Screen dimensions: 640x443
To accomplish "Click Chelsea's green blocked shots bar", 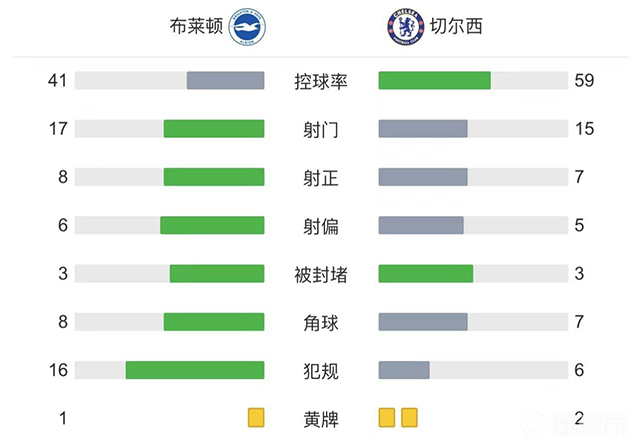I will tap(425, 274).
